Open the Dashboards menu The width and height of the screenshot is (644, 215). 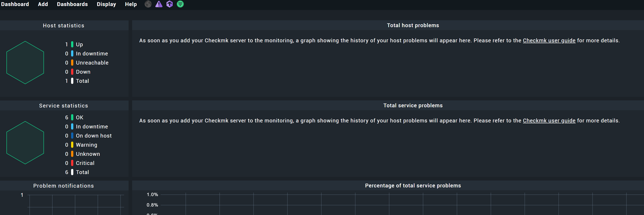[x=72, y=4]
